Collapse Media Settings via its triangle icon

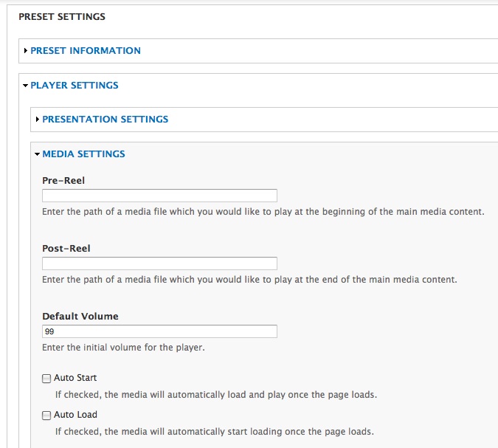37,154
